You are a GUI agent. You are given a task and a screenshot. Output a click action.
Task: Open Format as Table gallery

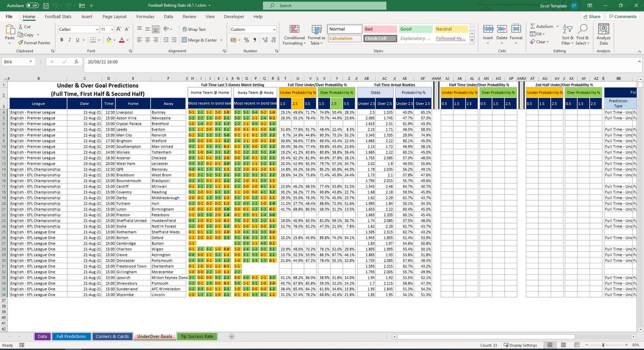(x=316, y=35)
